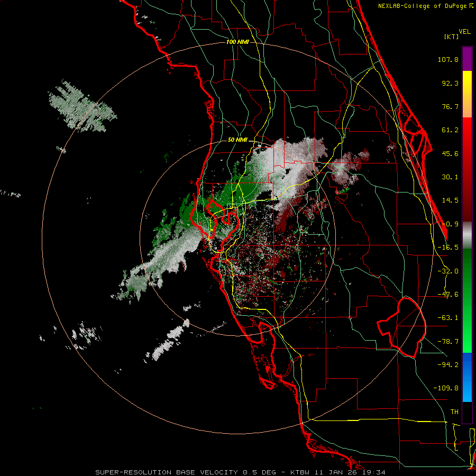The height and width of the screenshot is (476, 476).
Task: Click the 100 NMI range ring label
Action: pos(237,42)
